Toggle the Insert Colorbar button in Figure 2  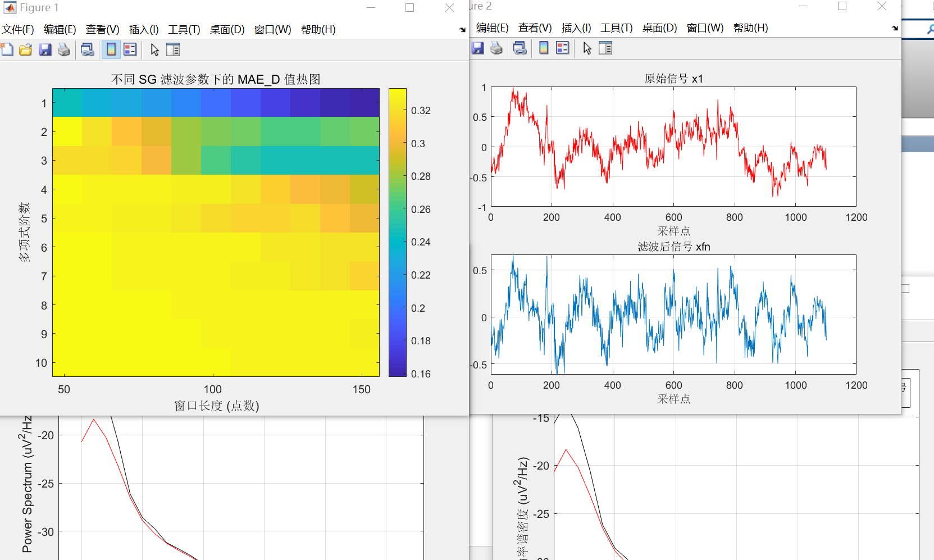pyautogui.click(x=544, y=48)
